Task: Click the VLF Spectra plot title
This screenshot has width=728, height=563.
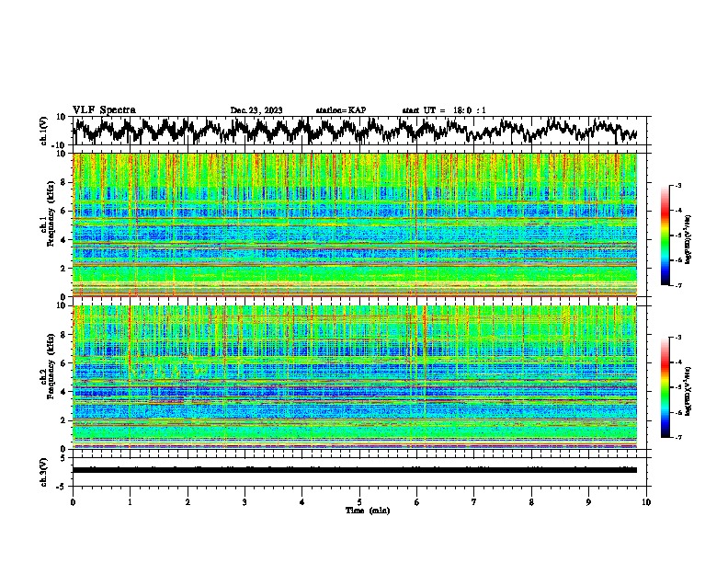Action: (104, 110)
